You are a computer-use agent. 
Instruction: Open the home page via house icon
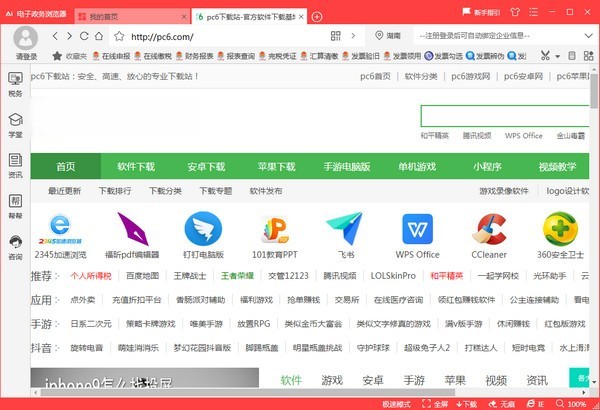[x=99, y=36]
